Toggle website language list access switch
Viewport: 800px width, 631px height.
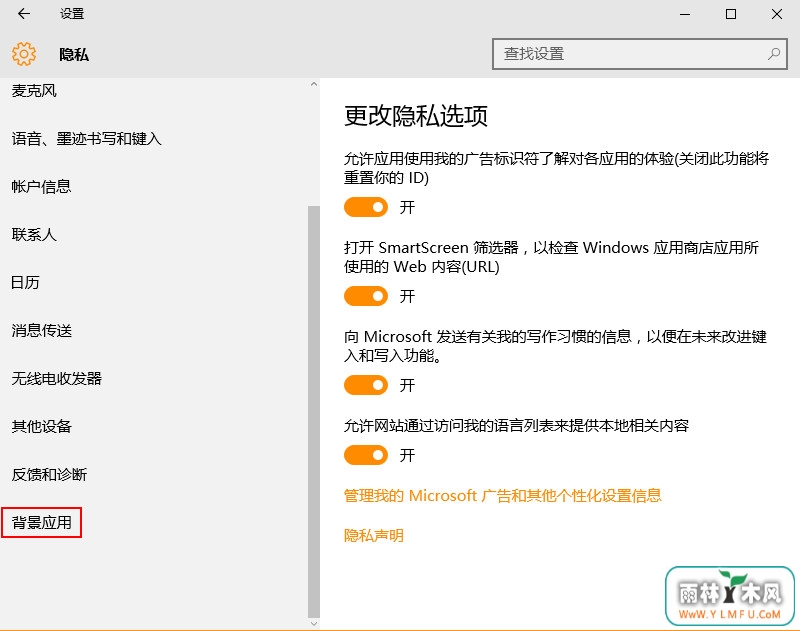[x=366, y=455]
